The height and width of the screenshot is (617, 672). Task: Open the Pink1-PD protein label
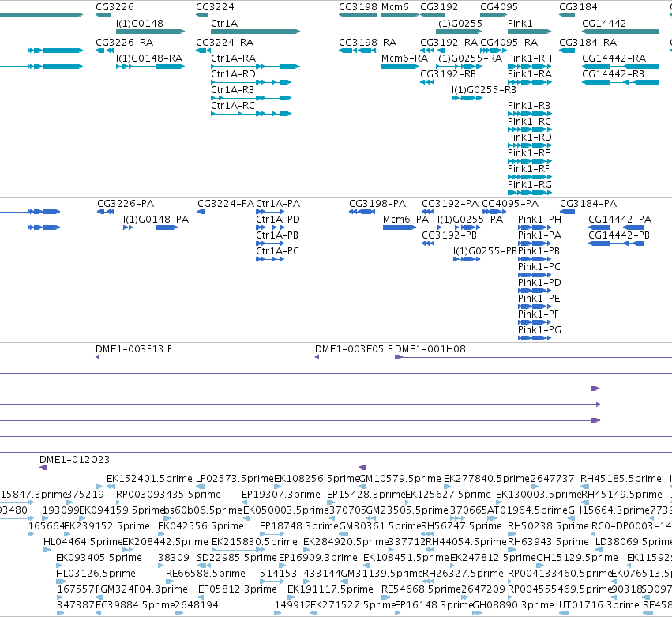click(539, 283)
